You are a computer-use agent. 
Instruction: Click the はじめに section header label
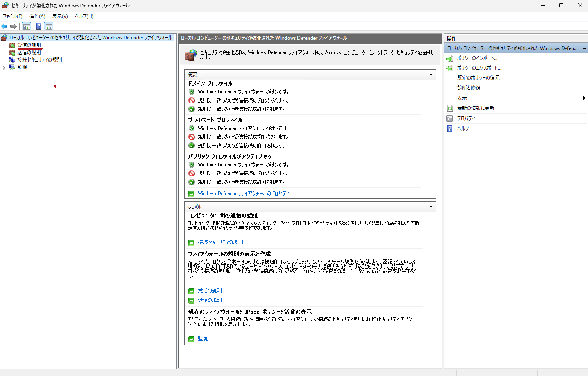pos(195,207)
